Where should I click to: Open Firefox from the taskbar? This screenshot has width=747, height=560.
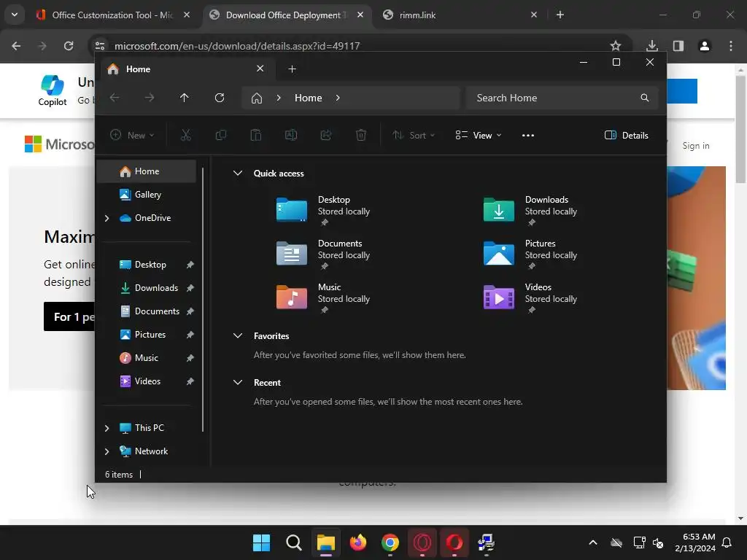[x=357, y=542]
